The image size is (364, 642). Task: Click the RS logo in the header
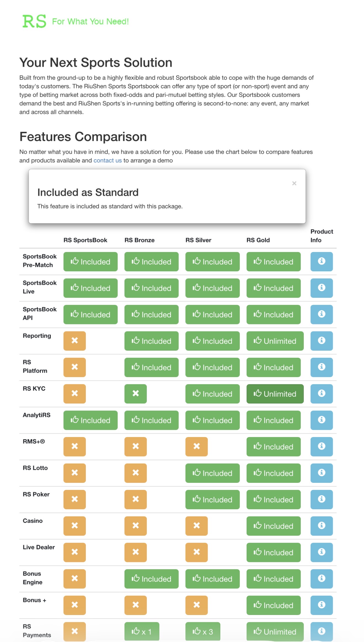(x=34, y=21)
